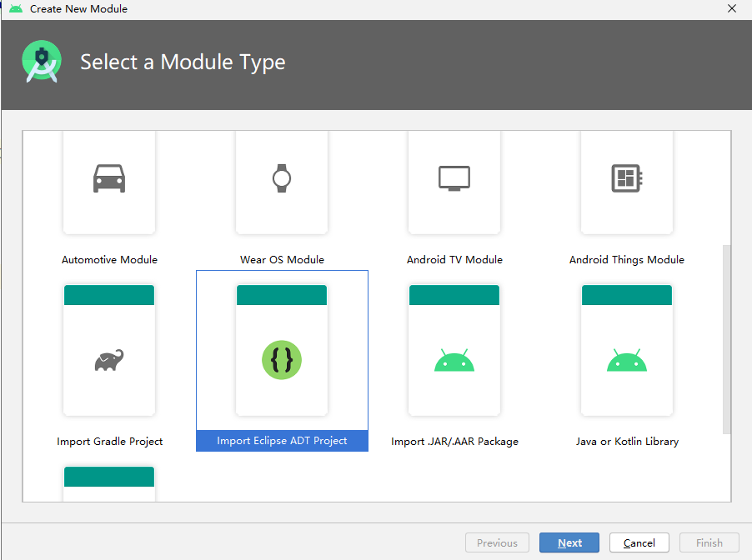Click the Java or Kotlin Library label
The width and height of the screenshot is (752, 560).
627,441
